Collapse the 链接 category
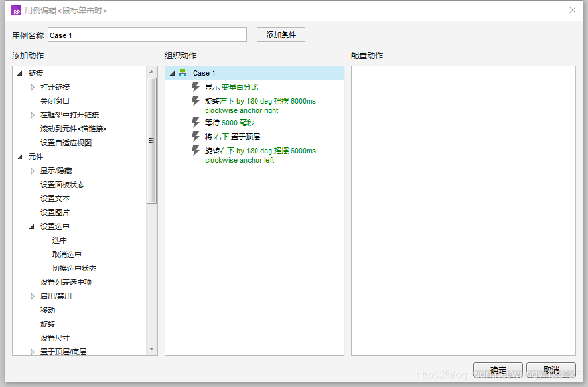Viewport: 588px width, 387px height. pos(20,73)
